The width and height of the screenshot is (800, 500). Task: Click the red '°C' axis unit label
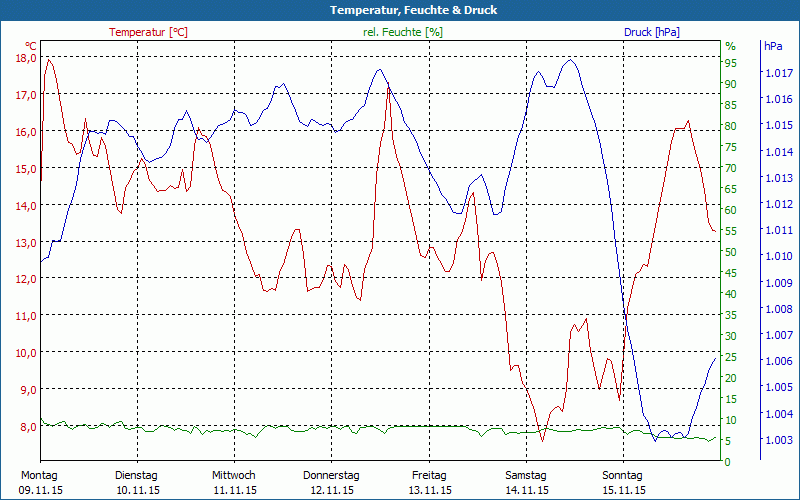tap(31, 46)
